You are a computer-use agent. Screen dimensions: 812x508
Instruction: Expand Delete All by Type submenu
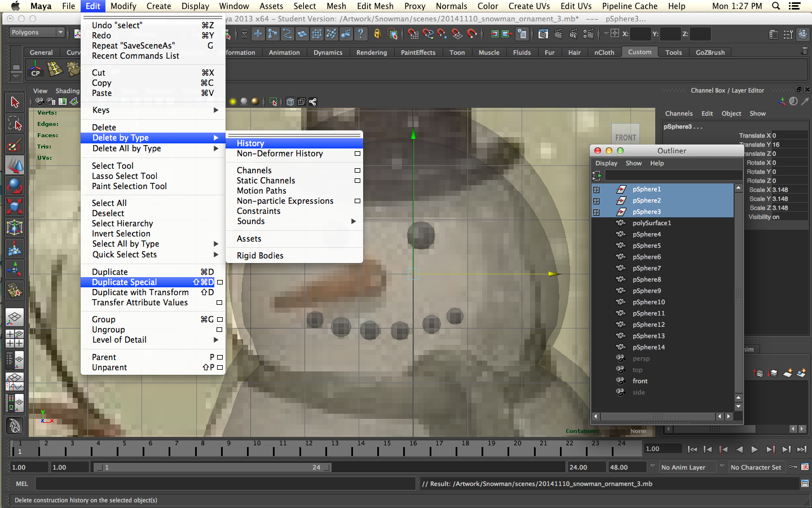(x=153, y=148)
